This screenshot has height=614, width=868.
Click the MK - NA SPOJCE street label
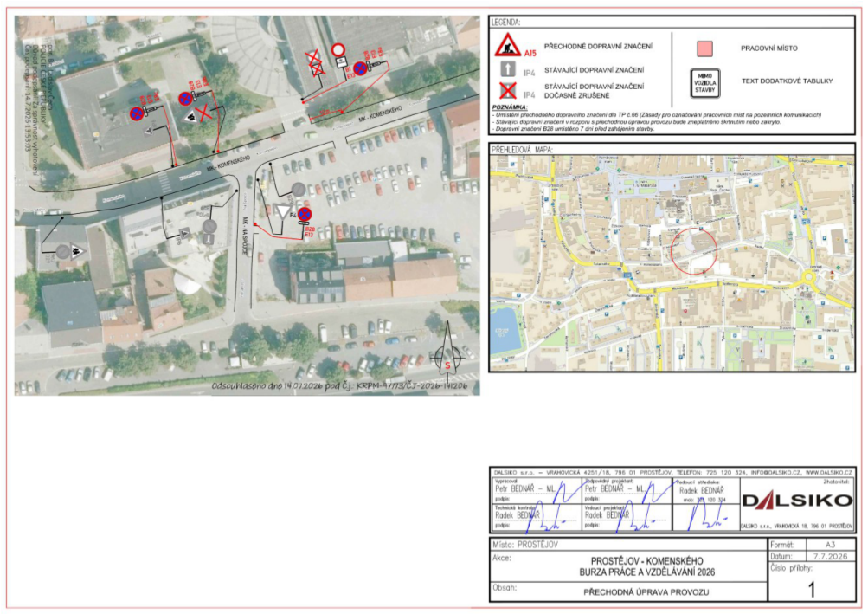click(244, 236)
